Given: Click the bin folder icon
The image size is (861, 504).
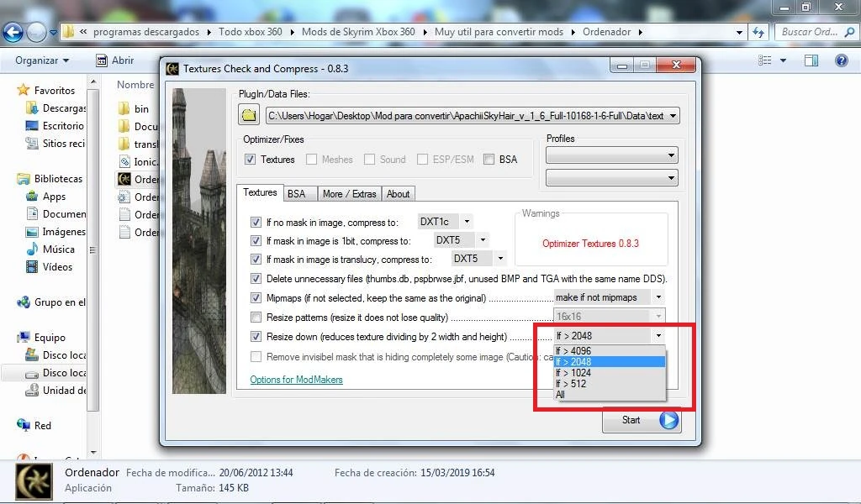Looking at the screenshot, I should pyautogui.click(x=124, y=108).
